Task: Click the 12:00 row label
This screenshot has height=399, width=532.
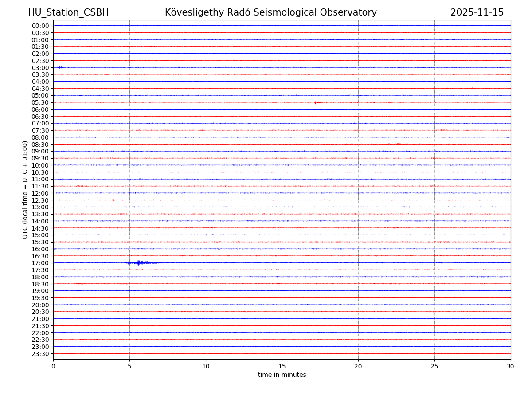Action: pos(40,193)
